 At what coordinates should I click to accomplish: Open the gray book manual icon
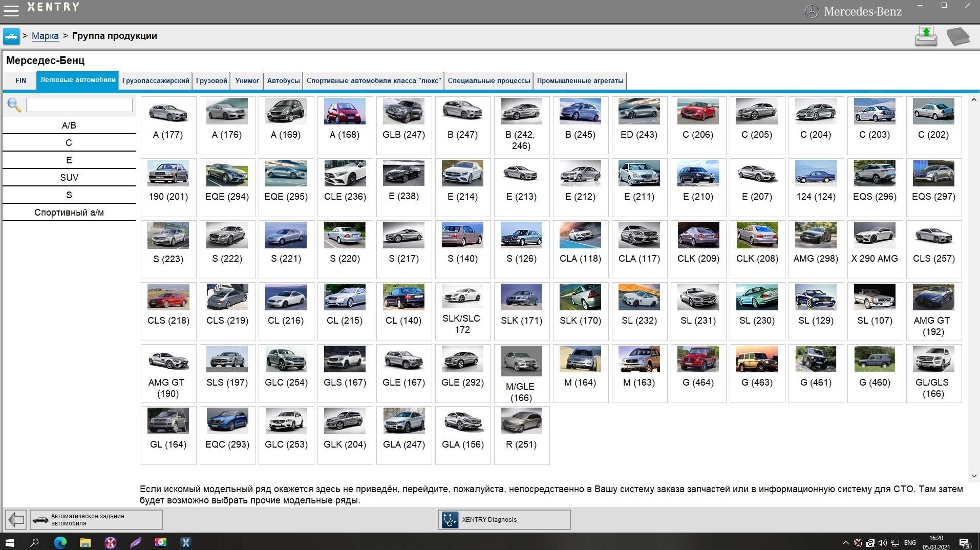(x=958, y=36)
